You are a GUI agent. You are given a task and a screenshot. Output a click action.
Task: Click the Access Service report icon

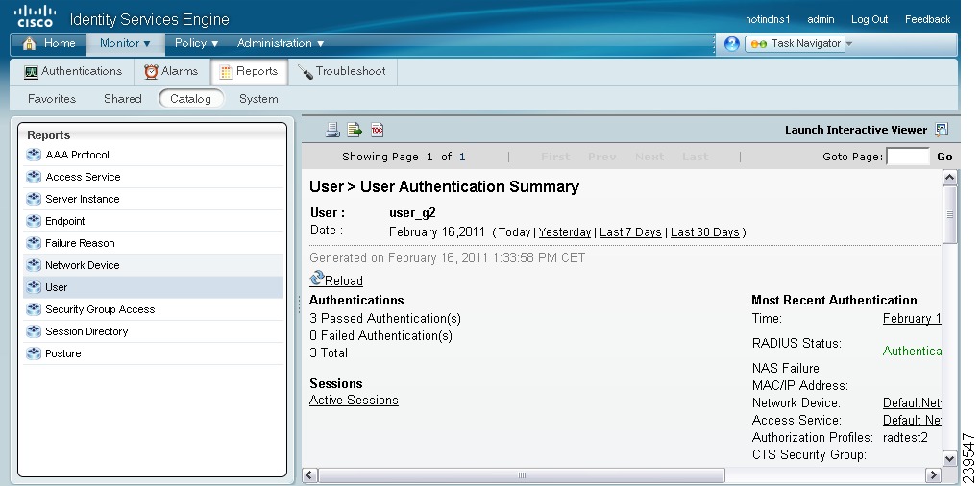click(34, 177)
